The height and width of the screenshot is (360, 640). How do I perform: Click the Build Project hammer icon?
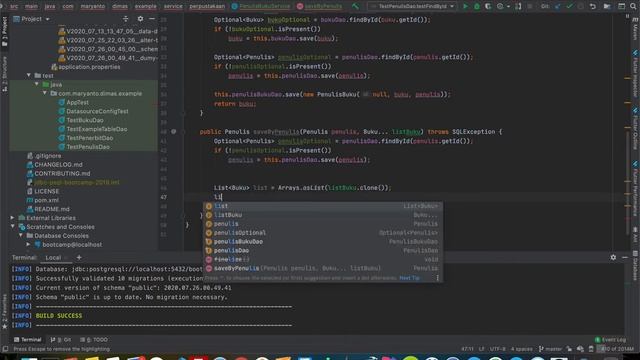[x=355, y=6]
